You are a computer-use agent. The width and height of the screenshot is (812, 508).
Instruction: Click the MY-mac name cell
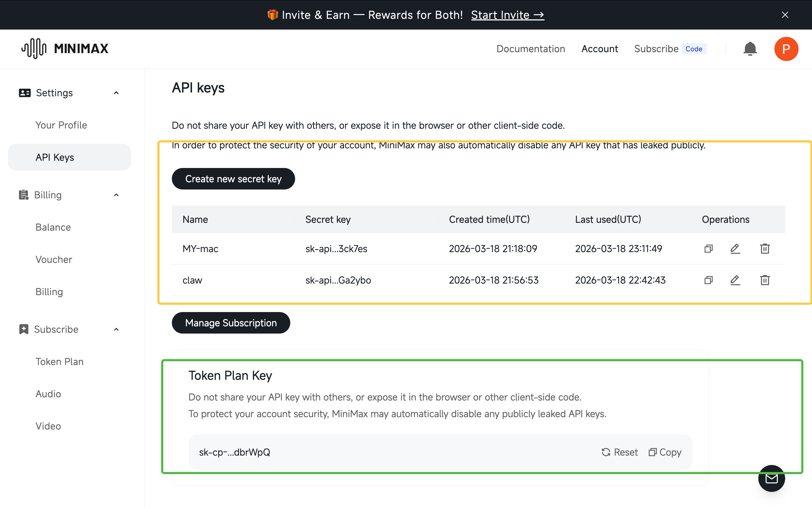coord(200,249)
